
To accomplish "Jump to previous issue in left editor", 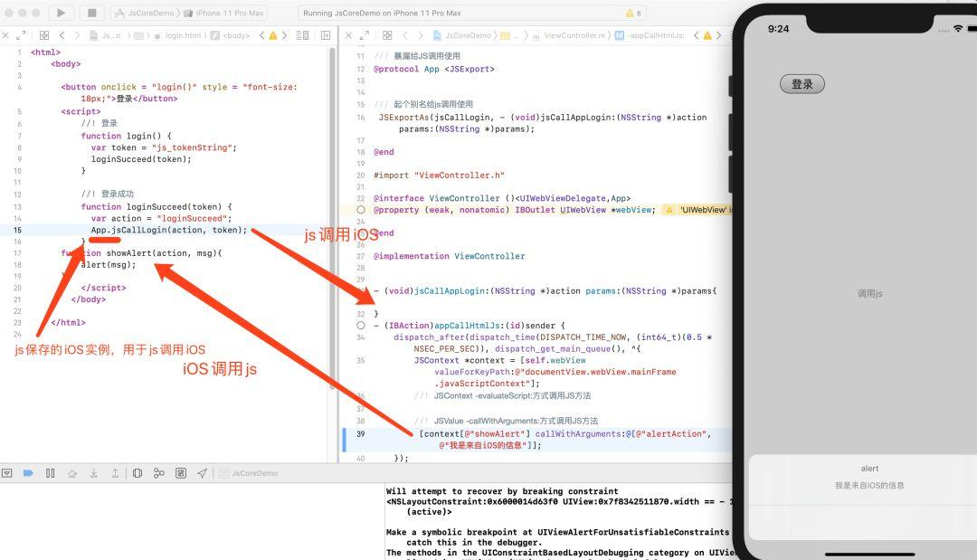I will point(261,35).
